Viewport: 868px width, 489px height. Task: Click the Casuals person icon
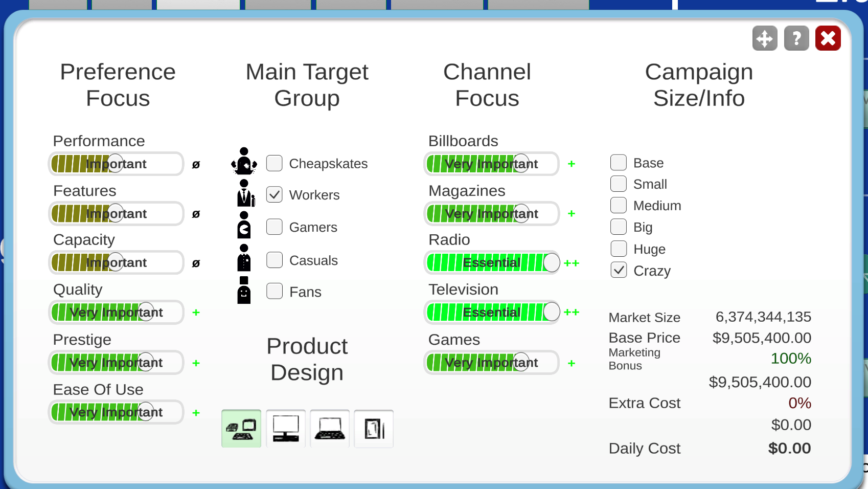[244, 258]
